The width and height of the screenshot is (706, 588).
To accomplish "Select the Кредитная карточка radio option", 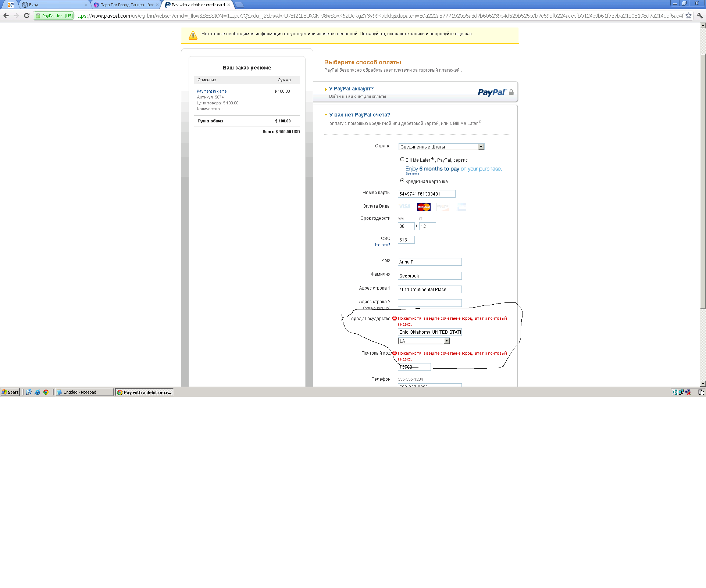I will point(402,180).
